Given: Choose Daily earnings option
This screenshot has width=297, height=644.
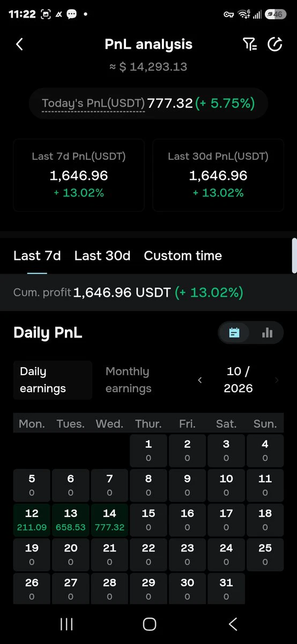Looking at the screenshot, I should (x=53, y=380).
